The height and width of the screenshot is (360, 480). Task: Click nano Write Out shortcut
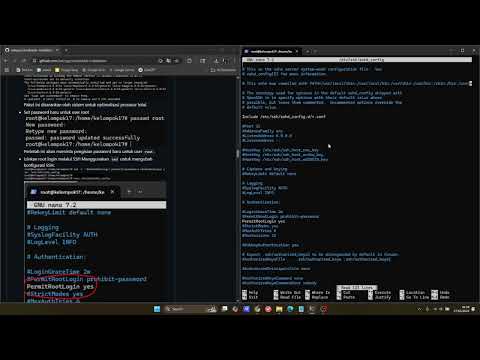(287, 292)
